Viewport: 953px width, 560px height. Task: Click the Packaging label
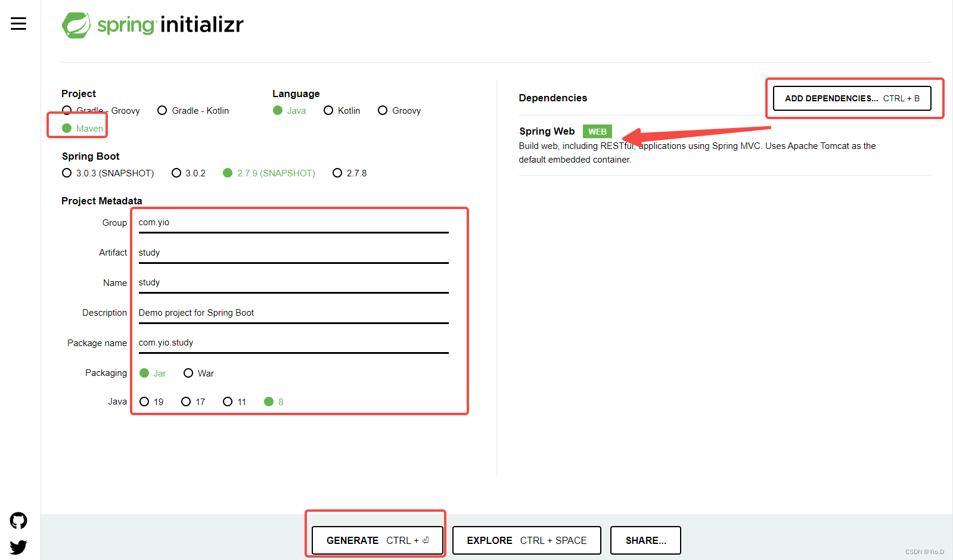pos(106,373)
